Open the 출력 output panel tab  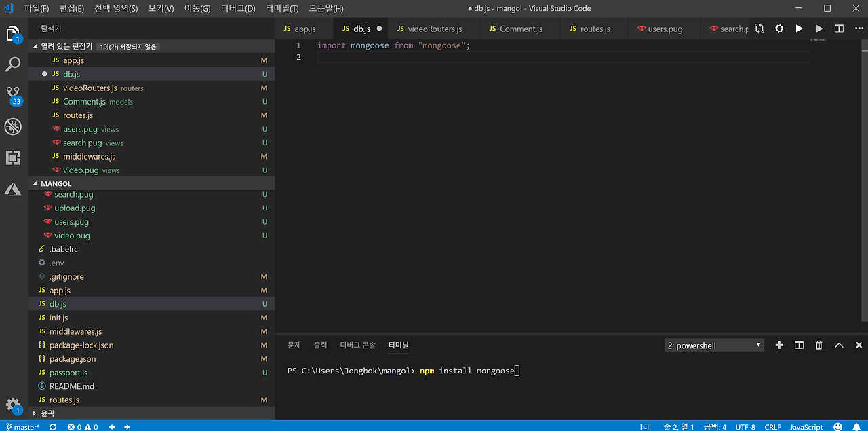click(320, 345)
